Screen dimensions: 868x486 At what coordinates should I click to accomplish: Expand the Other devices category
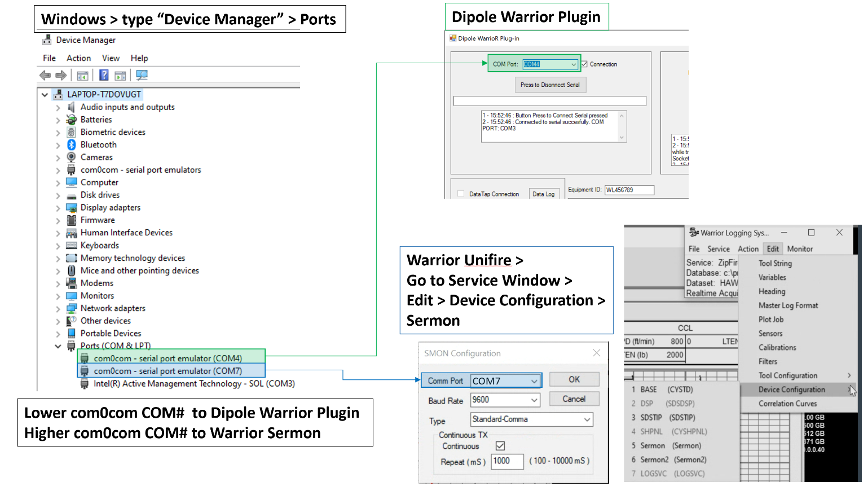point(58,321)
